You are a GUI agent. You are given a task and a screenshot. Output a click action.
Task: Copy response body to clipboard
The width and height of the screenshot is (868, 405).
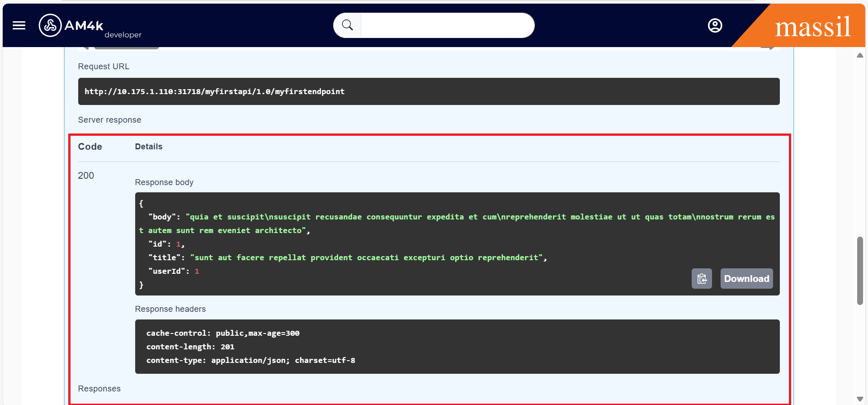click(702, 279)
